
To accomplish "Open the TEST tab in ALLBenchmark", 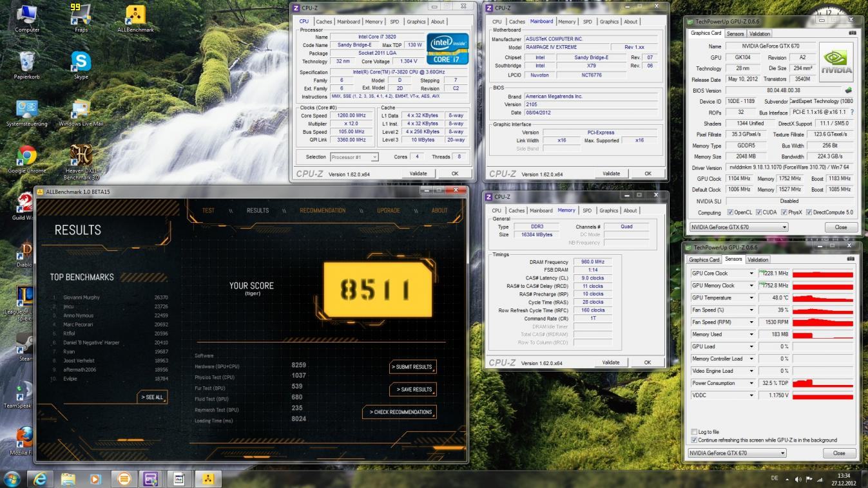I will click(208, 211).
